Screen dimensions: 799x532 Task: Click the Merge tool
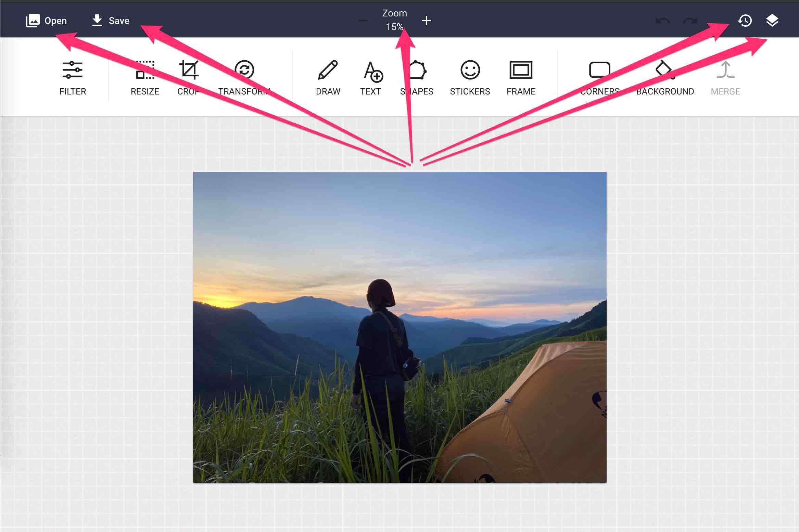coord(725,78)
